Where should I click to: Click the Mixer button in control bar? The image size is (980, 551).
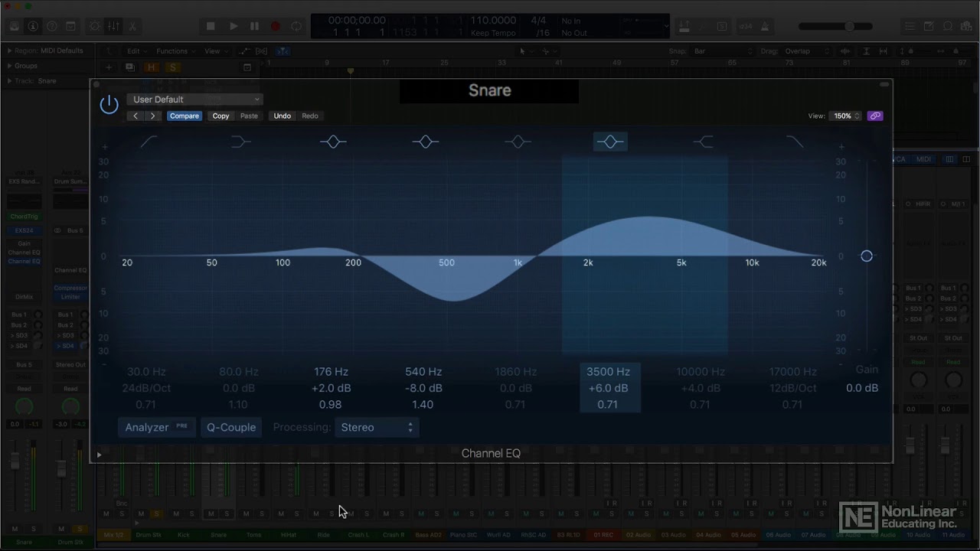pos(113,26)
